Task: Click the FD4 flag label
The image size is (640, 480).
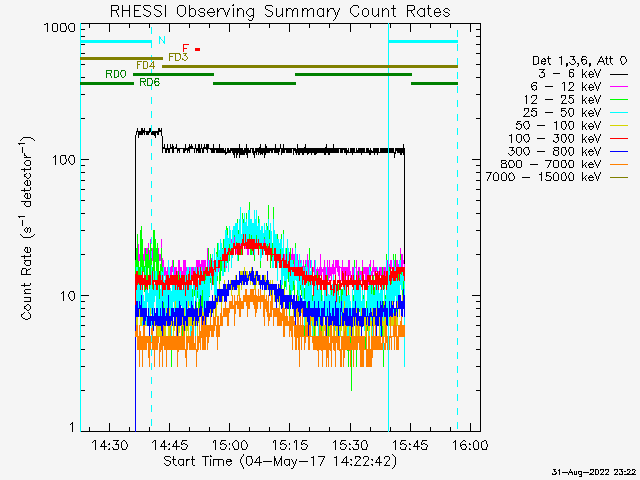Action: click(x=145, y=65)
